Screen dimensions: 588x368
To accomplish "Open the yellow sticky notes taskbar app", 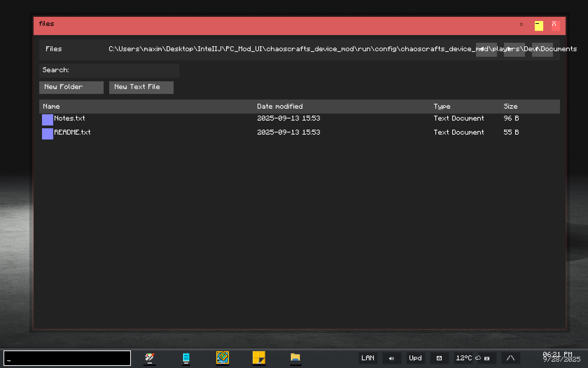I will tap(259, 358).
